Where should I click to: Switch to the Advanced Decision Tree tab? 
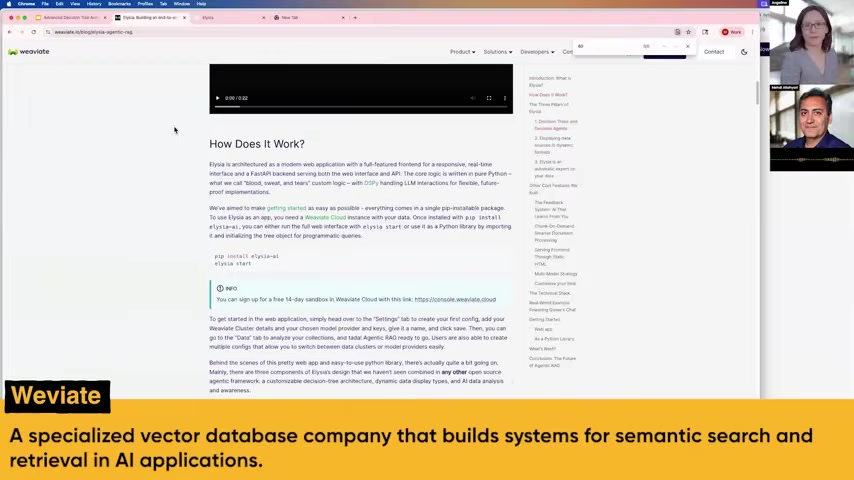coord(70,17)
